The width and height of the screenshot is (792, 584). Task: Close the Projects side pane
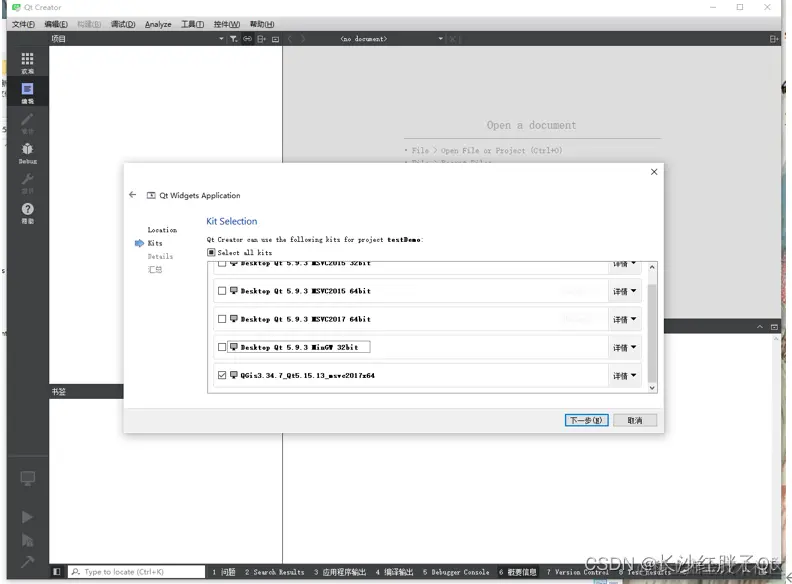click(x=275, y=39)
